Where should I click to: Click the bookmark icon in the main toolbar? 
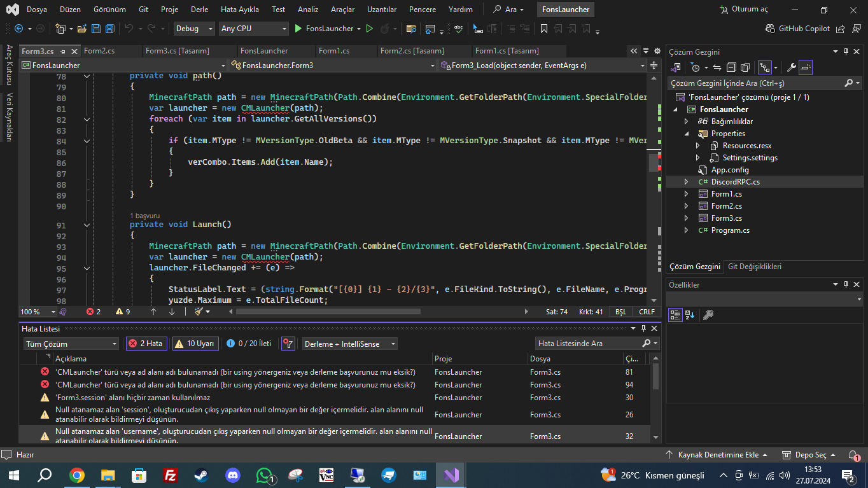pyautogui.click(x=543, y=29)
